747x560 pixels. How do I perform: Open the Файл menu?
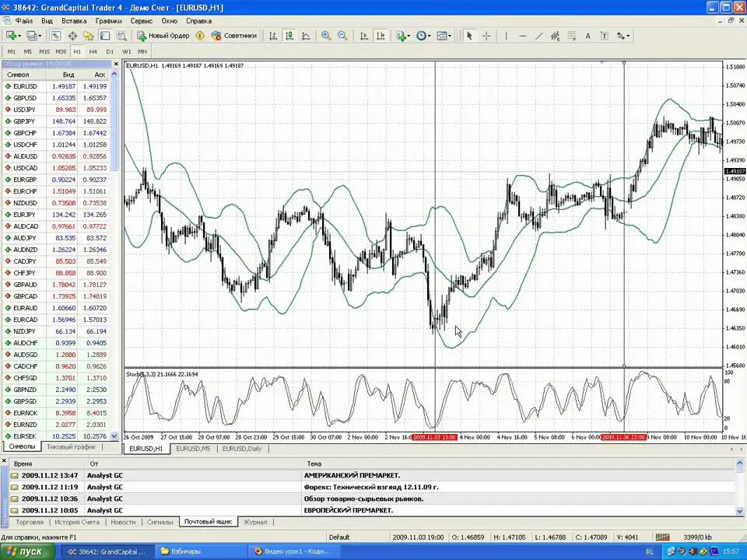pos(24,21)
